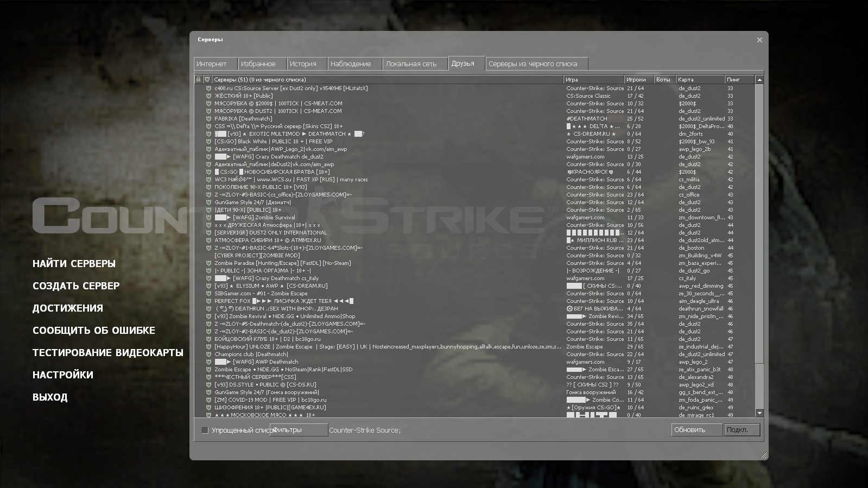
Task: Click the window resize grip icon
Action: tap(764, 455)
